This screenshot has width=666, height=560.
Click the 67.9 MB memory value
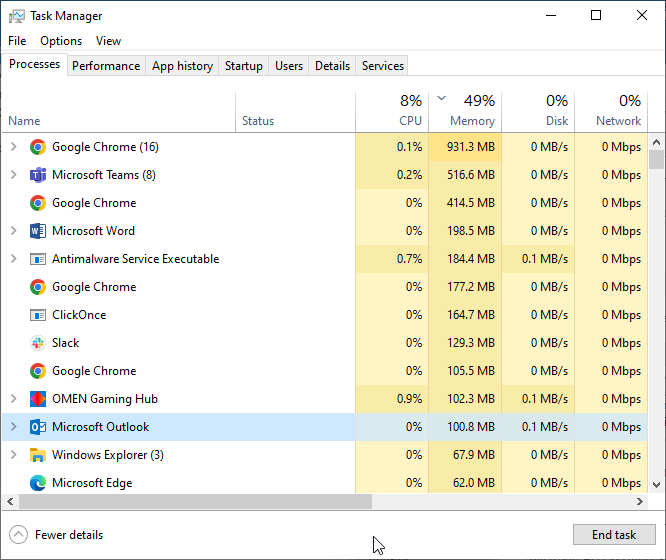click(x=474, y=455)
